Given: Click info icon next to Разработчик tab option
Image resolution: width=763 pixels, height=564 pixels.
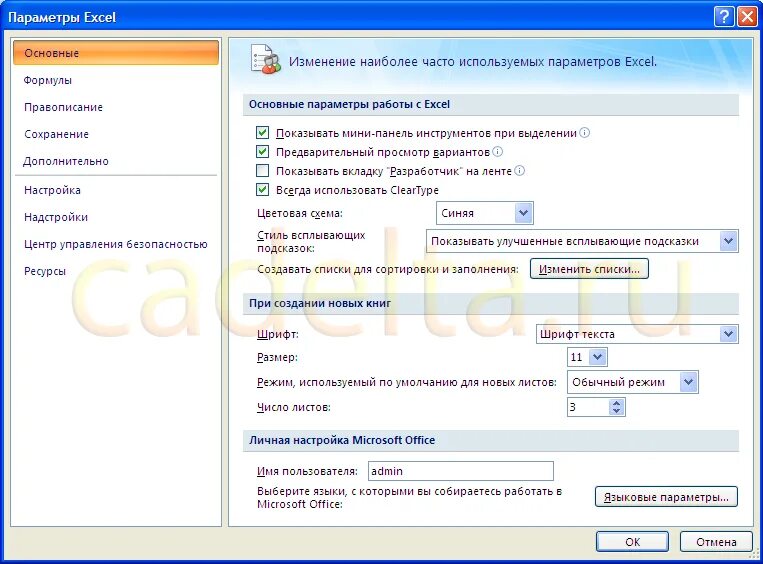Looking at the screenshot, I should point(520,171).
